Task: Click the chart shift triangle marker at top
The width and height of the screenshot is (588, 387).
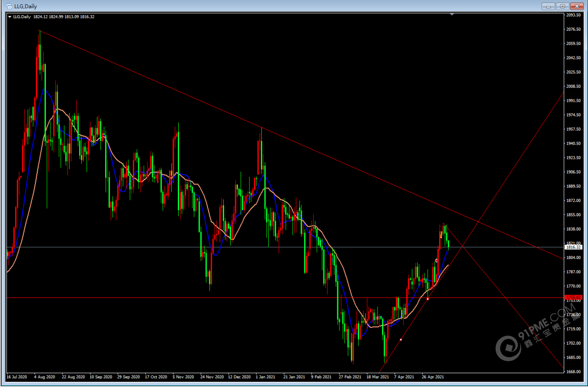Action: coord(452,15)
